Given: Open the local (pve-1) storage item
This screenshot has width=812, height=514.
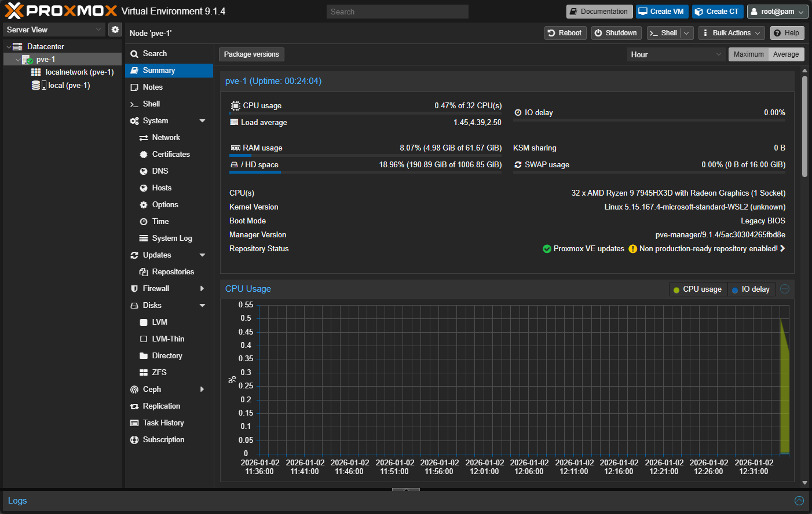Looking at the screenshot, I should tap(68, 85).
